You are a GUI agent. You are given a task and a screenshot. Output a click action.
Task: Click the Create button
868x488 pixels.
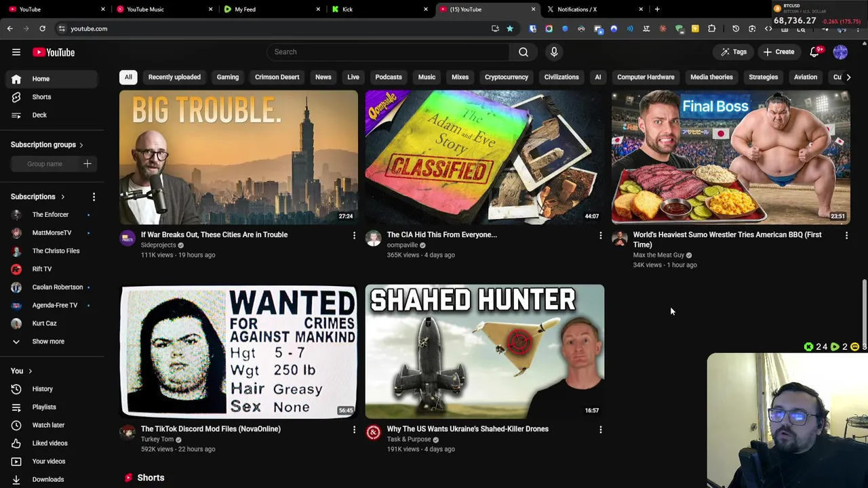(x=778, y=52)
